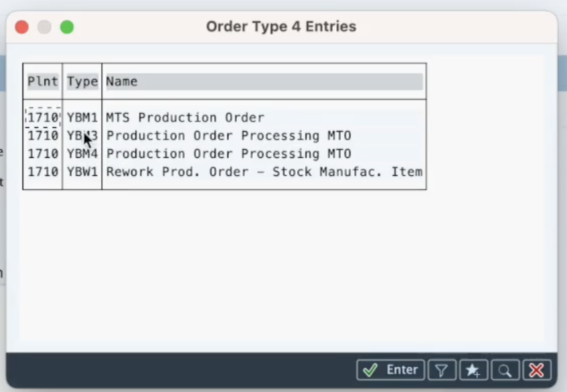The height and width of the screenshot is (392, 567).
Task: Select the MTS Production Order entry
Action: click(185, 118)
